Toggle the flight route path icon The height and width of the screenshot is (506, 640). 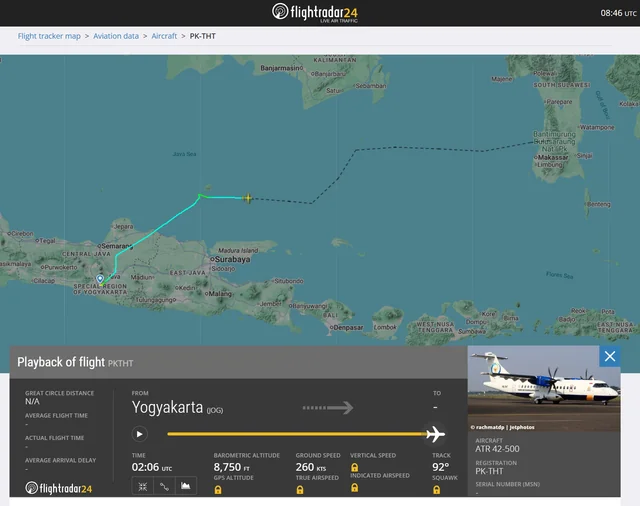click(164, 486)
